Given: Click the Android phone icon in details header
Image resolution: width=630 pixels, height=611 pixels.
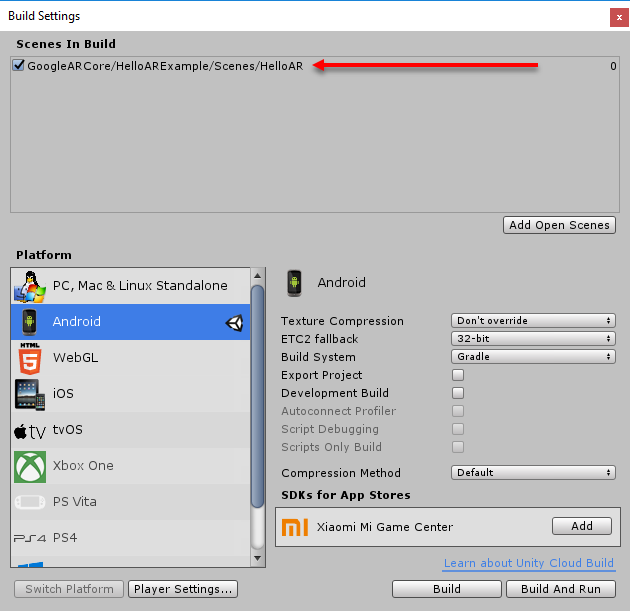Looking at the screenshot, I should tap(295, 283).
